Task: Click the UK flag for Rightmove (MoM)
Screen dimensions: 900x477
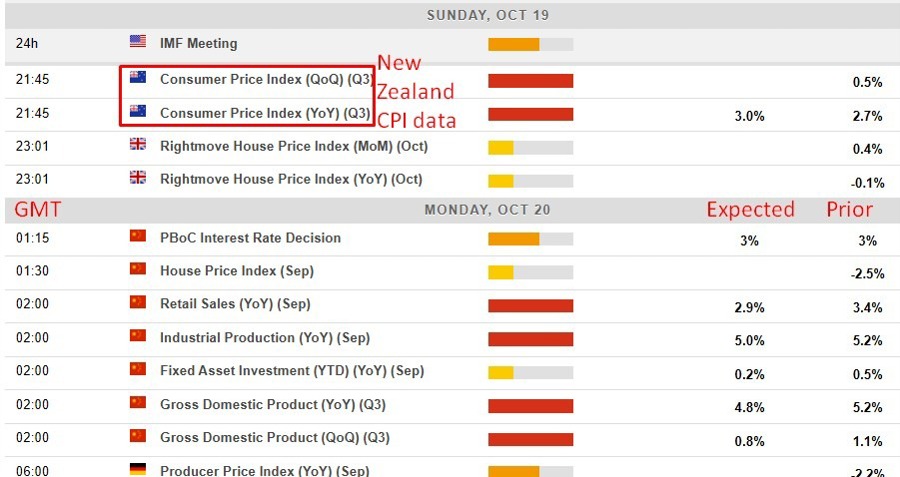Action: (138, 144)
